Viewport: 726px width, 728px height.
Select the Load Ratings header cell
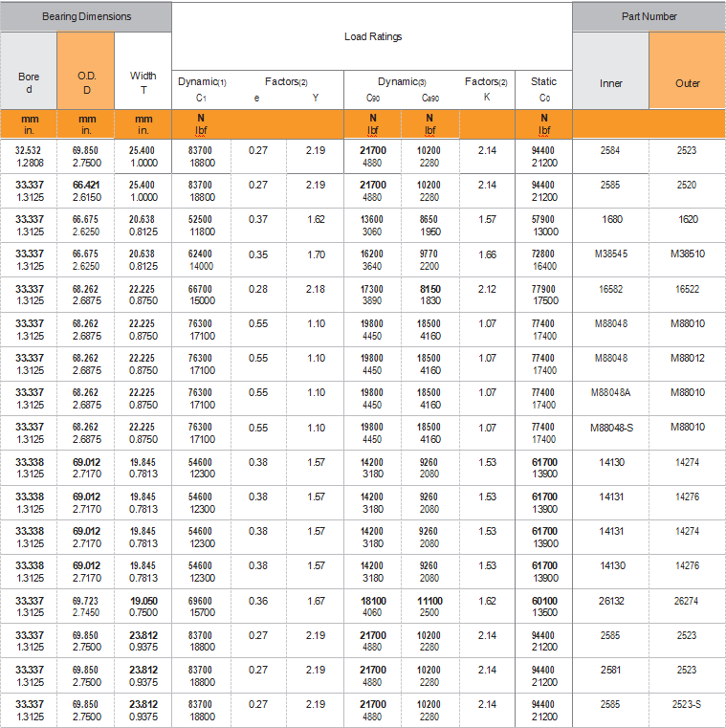point(372,36)
